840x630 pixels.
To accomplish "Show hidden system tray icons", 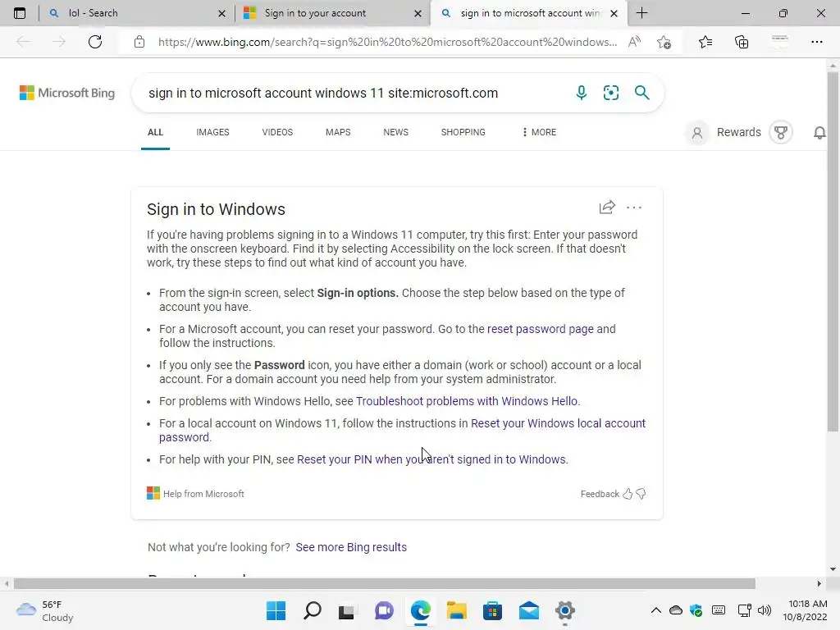I will pos(655,610).
